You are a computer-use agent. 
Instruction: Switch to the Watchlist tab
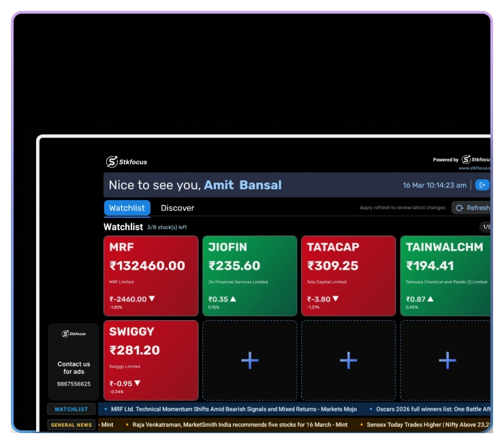tap(127, 208)
